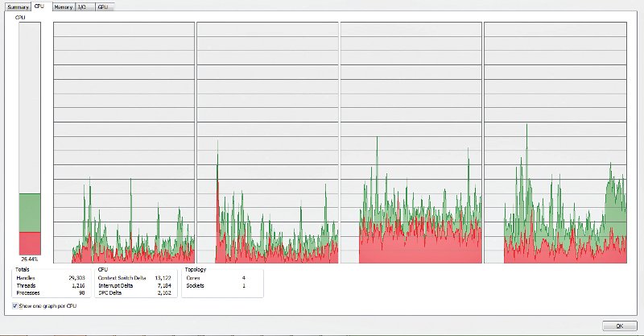Screen dimensions: 644x336
Task: Click the fourth CPU core graph
Action: click(x=554, y=142)
